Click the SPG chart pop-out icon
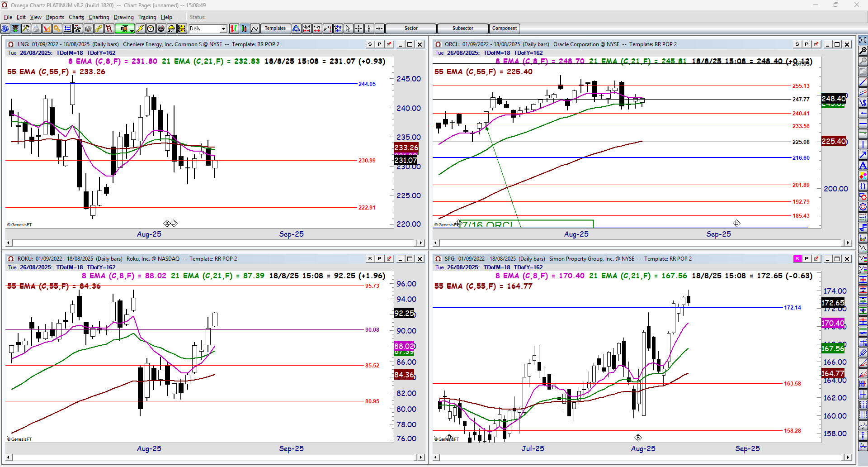Screen dimensions: 868x467 click(x=816, y=259)
